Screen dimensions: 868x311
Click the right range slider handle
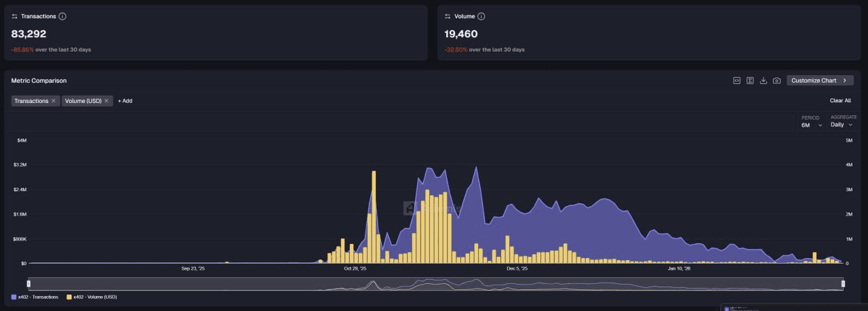pos(843,283)
